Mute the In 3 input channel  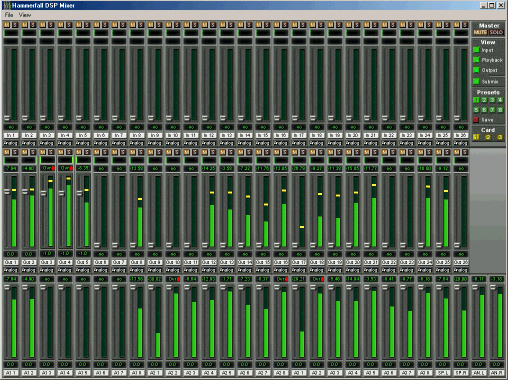coord(42,25)
